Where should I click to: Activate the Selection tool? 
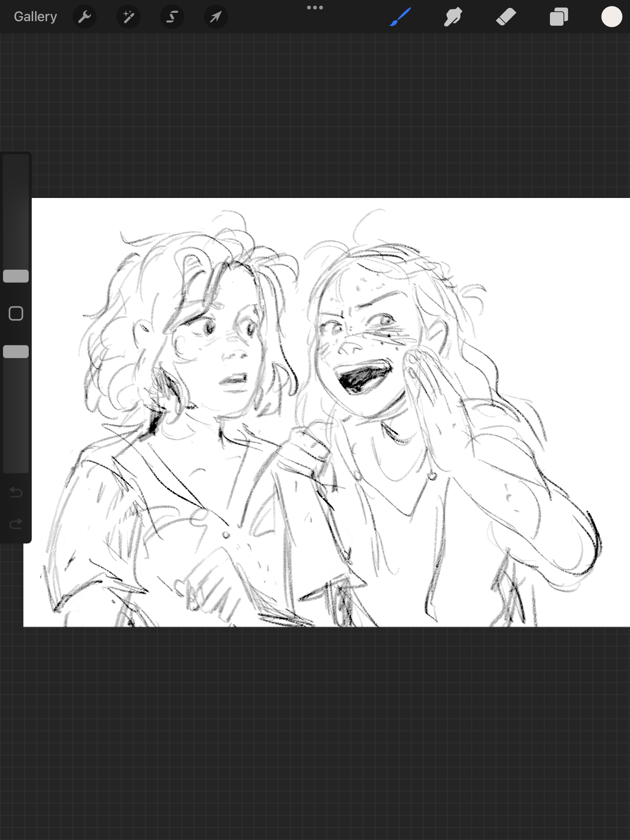(172, 17)
